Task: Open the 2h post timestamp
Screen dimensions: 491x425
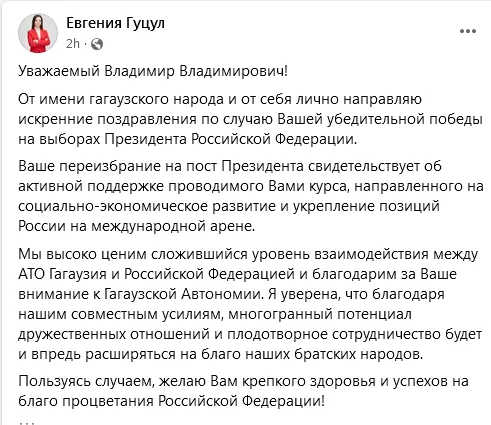Action: click(73, 44)
